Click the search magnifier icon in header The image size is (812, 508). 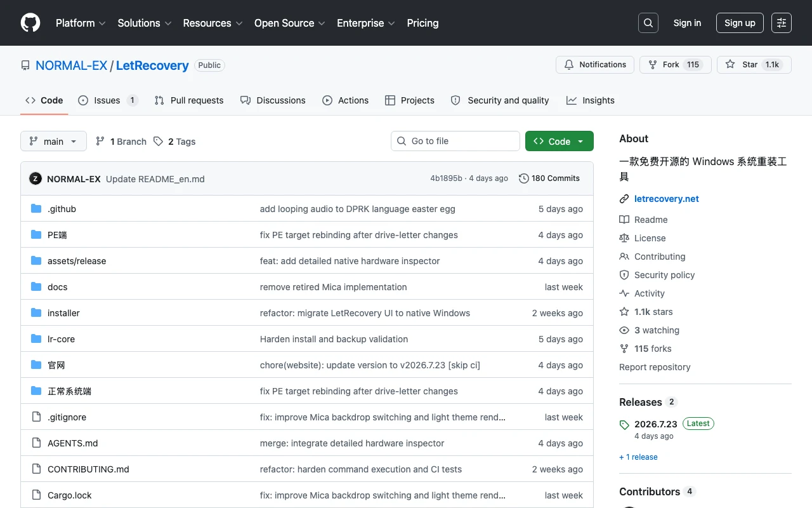[x=648, y=23]
